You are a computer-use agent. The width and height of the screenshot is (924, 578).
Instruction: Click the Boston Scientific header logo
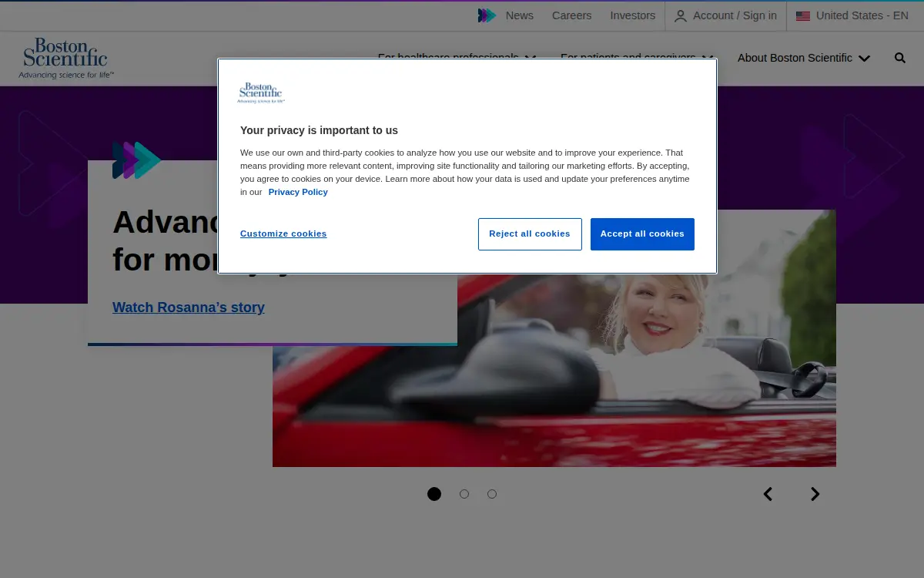click(66, 59)
